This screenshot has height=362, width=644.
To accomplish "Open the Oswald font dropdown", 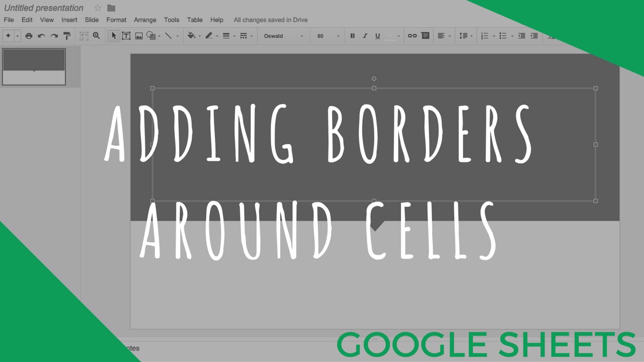I will [283, 36].
